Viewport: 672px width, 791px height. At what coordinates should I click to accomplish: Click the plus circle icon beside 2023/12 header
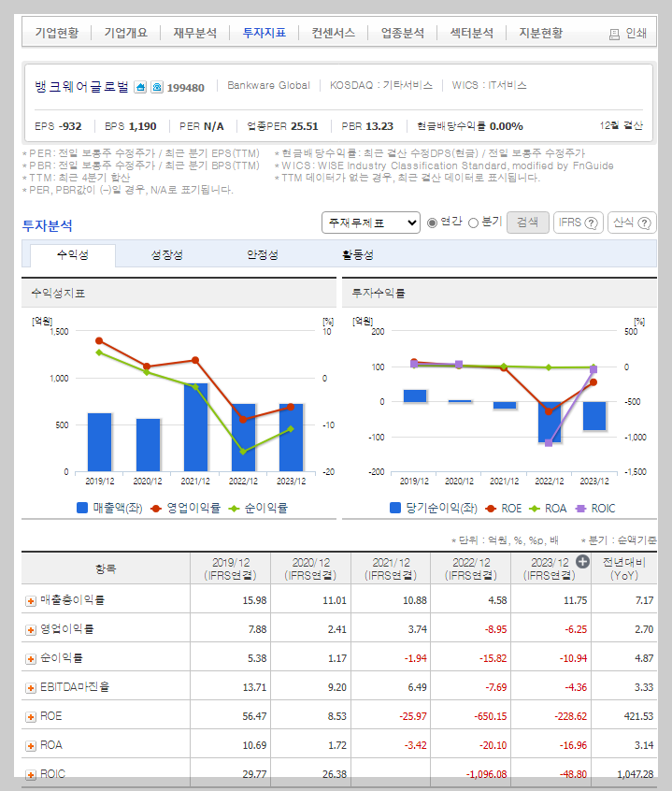[x=582, y=562]
